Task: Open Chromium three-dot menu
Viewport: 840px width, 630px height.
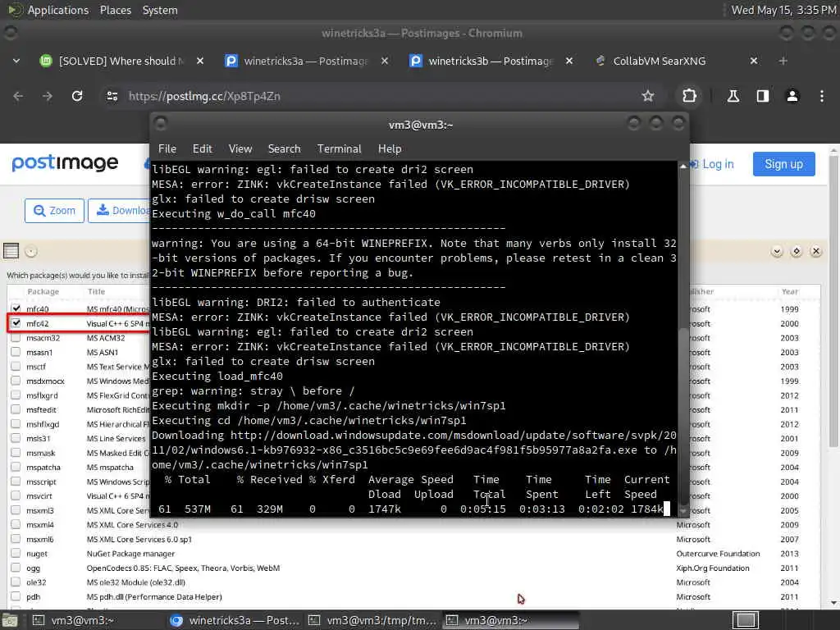Action: pyautogui.click(x=821, y=96)
